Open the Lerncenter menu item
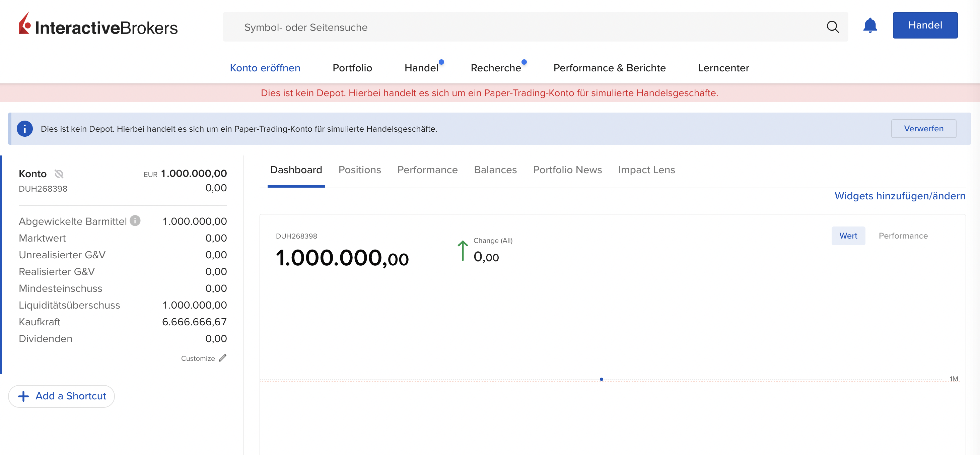Screen dimensions: 980x455 [x=723, y=68]
